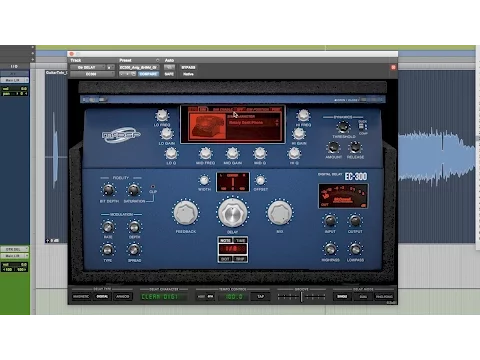
Task: Click the red target button in plugin header
Action: pyautogui.click(x=393, y=67)
